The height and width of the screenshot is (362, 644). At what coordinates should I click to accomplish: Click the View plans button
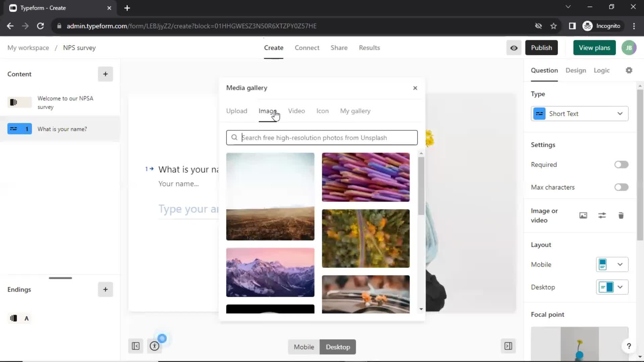[594, 48]
